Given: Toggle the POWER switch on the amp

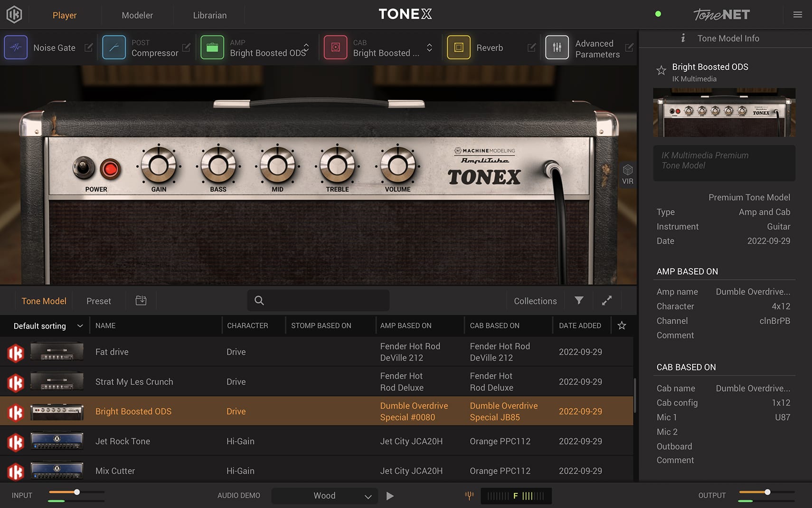Looking at the screenshot, I should click(84, 167).
